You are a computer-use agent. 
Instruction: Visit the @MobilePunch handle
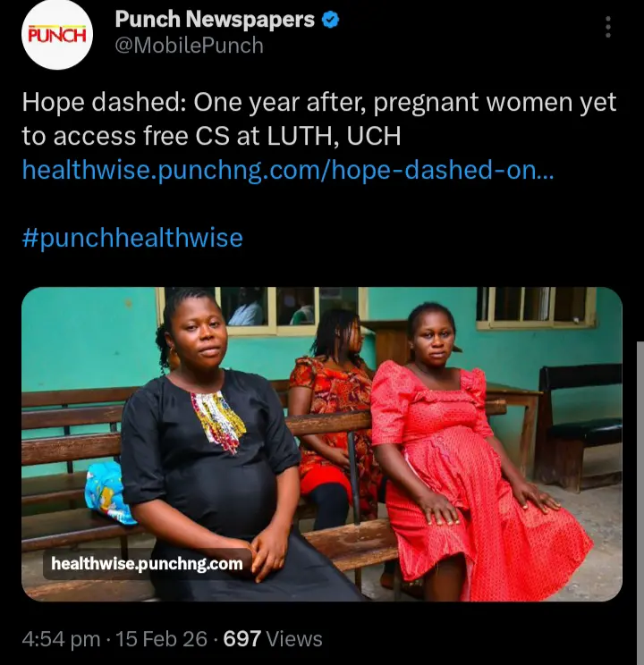coord(190,45)
